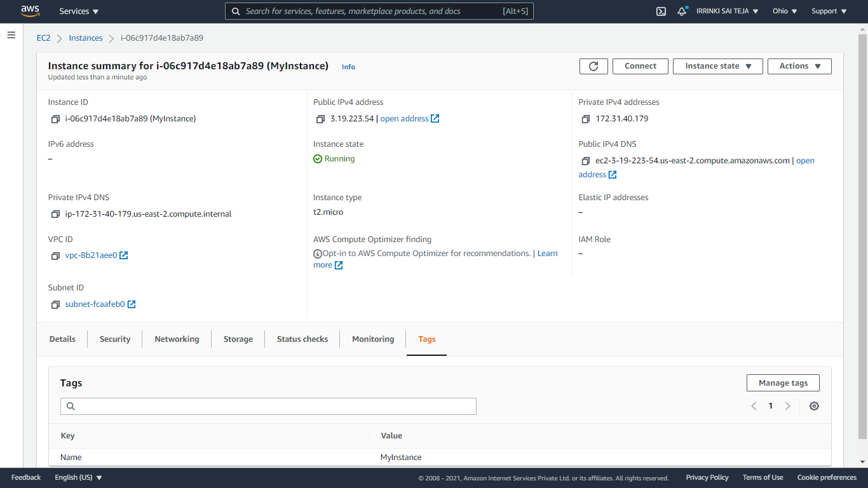Viewport: 868px width, 488px height.
Task: Click external link icon beside Public IPv4 open address
Action: pyautogui.click(x=435, y=119)
